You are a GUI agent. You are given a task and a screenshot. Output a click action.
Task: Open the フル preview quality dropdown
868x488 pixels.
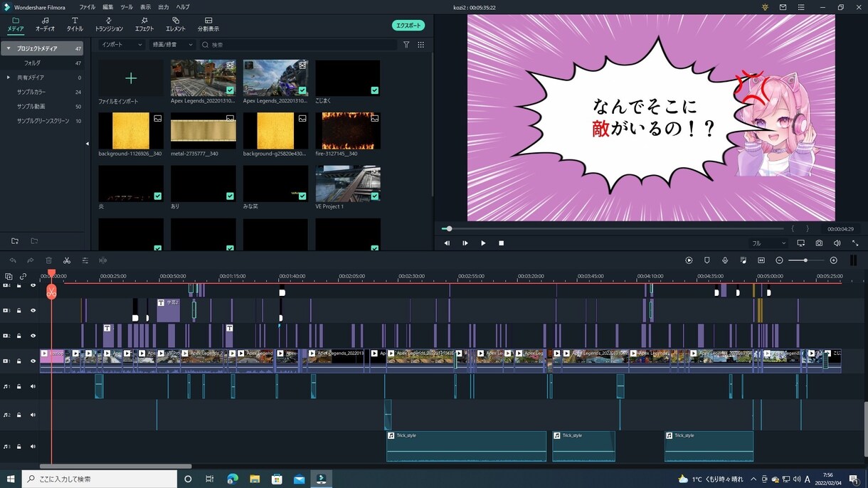tap(769, 243)
